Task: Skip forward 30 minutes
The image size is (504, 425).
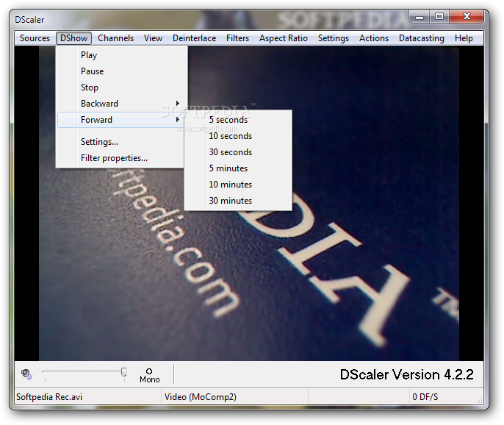Action: pyautogui.click(x=238, y=201)
